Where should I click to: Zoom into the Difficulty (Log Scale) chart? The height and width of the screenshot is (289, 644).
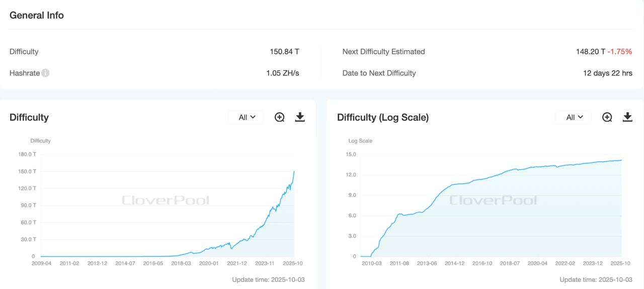point(607,117)
